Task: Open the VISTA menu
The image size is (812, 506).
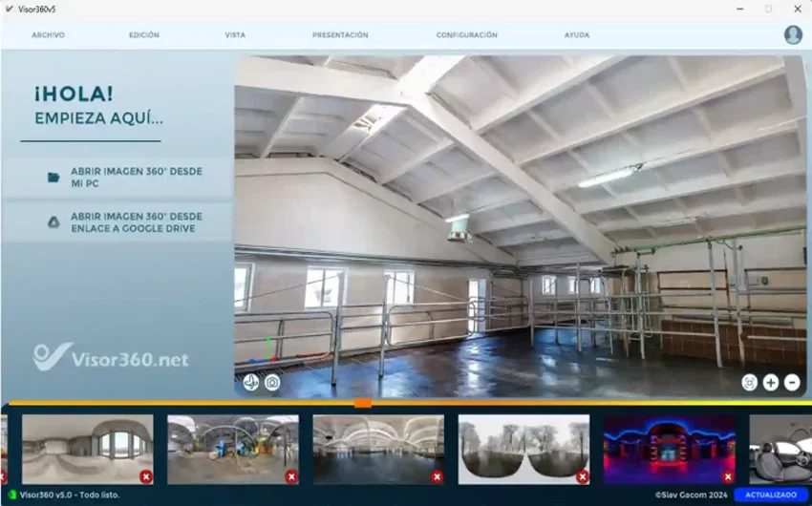Action: 235,35
